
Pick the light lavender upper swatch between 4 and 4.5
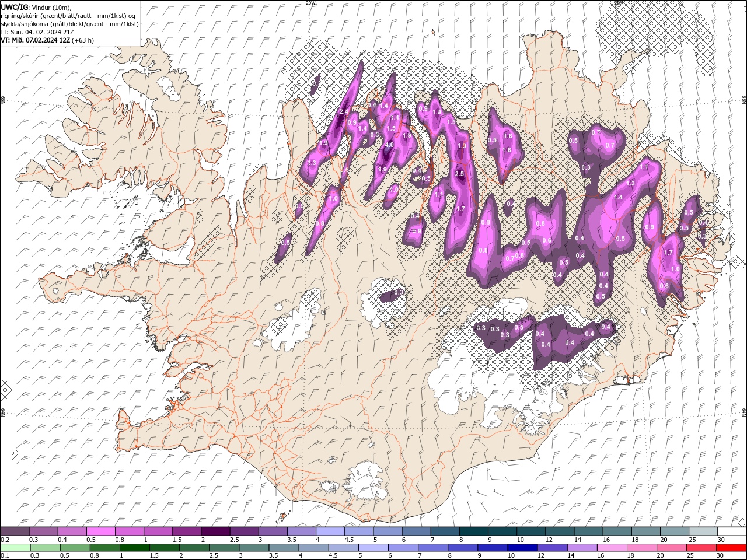(330, 531)
